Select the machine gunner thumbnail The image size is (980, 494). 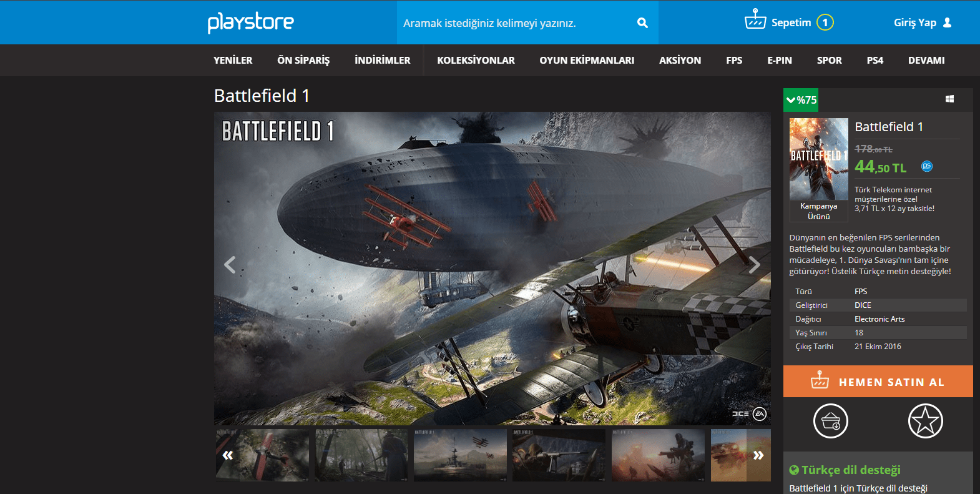click(x=559, y=455)
